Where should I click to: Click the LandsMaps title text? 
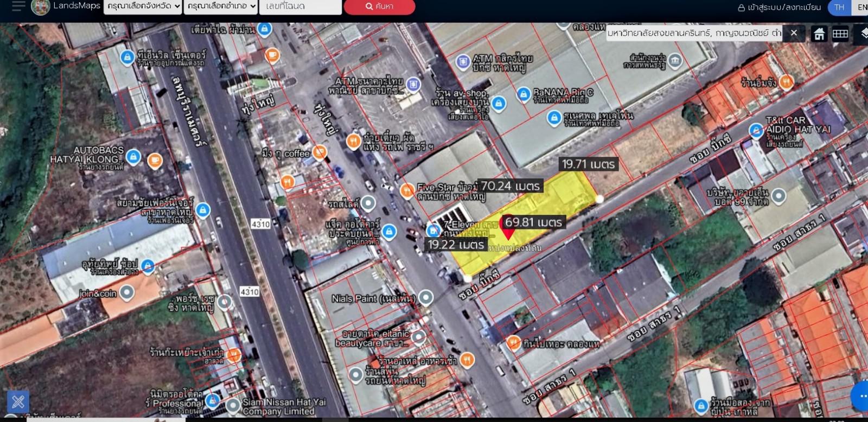[x=76, y=6]
